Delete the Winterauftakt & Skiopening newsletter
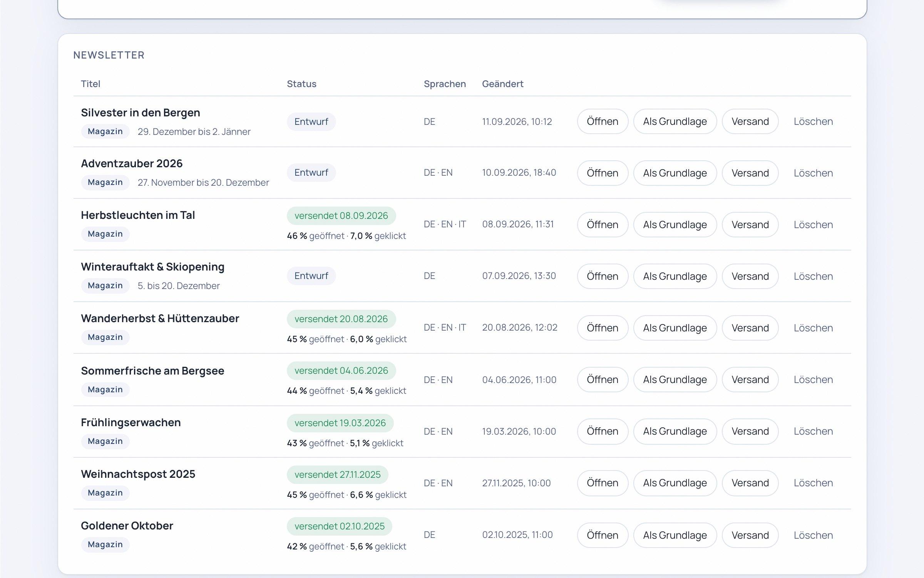The image size is (924, 578). [813, 276]
